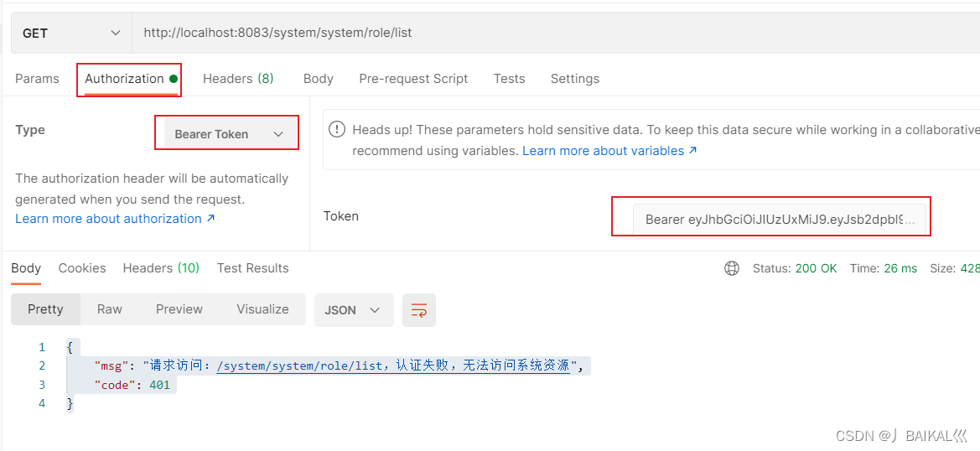Open the Settings tab
Image resolution: width=980 pixels, height=451 pixels.
(575, 79)
